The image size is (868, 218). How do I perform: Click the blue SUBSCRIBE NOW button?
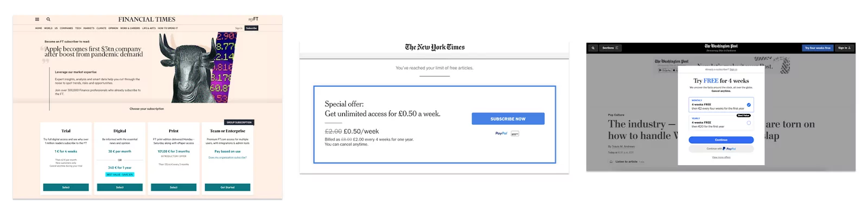508,119
